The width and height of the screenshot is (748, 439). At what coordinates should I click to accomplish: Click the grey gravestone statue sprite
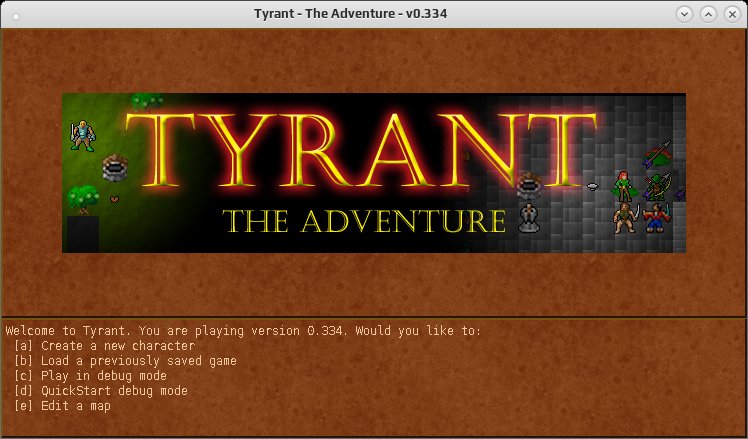(x=529, y=218)
